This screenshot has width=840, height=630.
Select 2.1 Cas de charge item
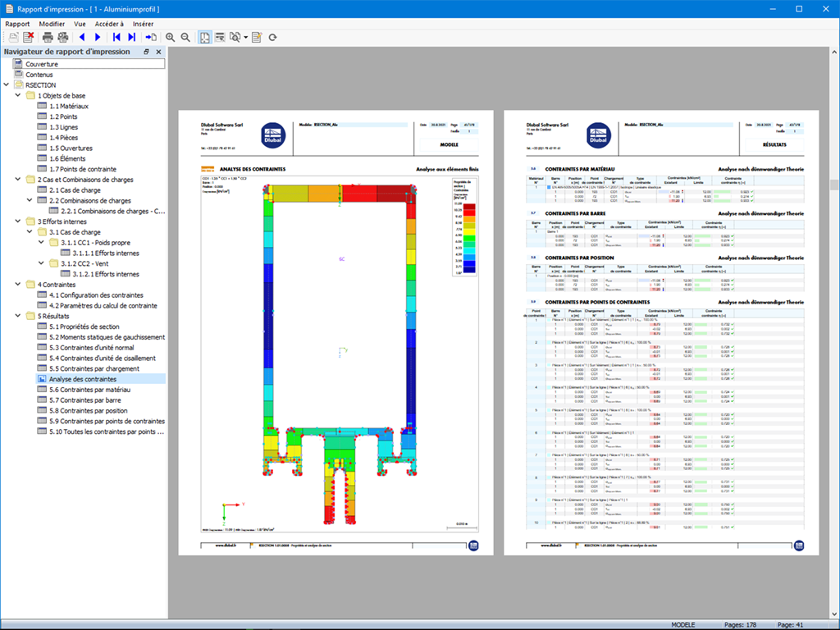(75, 190)
